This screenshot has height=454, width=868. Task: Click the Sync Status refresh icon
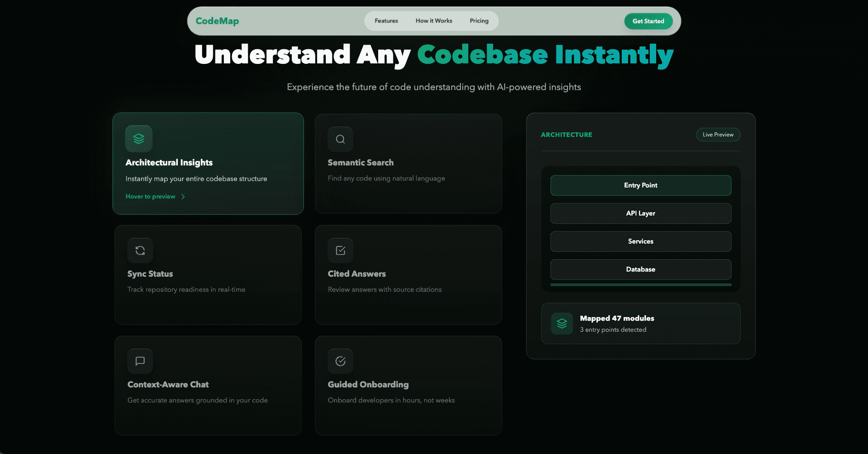[140, 250]
